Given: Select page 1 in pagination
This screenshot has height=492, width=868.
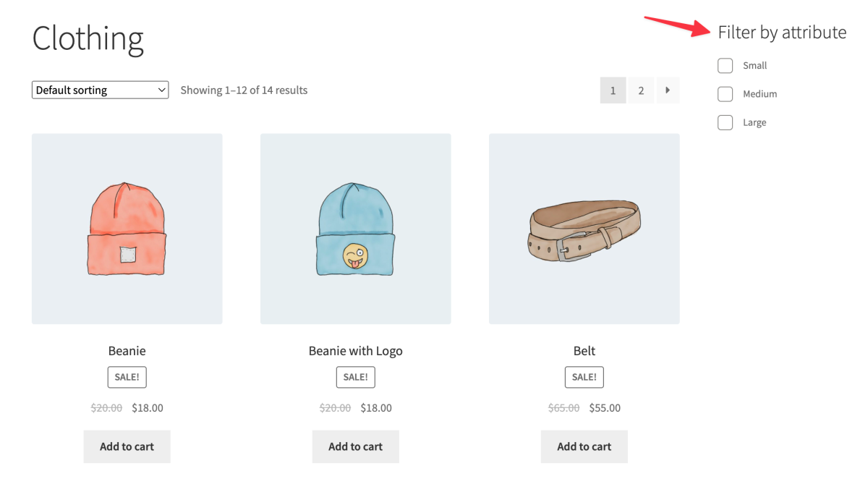Looking at the screenshot, I should point(613,90).
